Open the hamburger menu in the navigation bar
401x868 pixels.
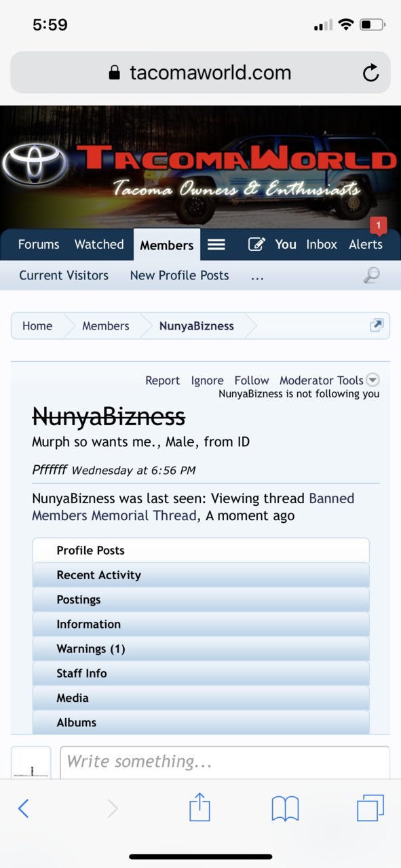tap(216, 244)
